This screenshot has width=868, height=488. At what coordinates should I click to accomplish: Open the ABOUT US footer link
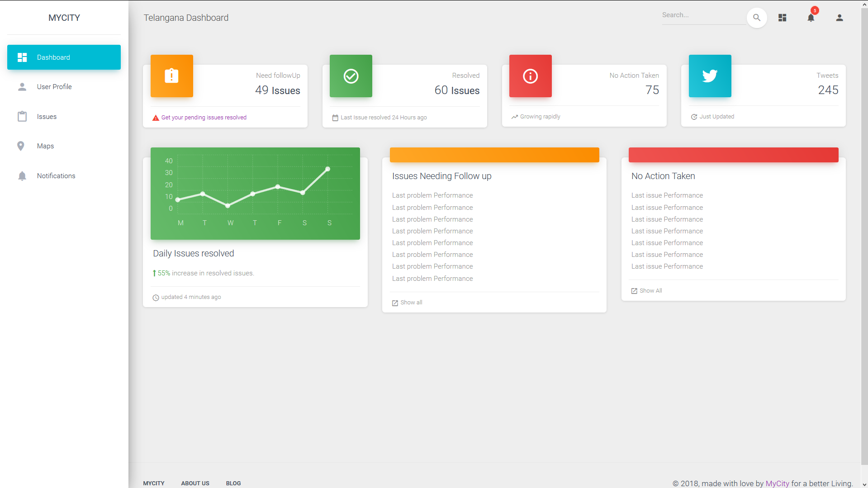(x=195, y=483)
